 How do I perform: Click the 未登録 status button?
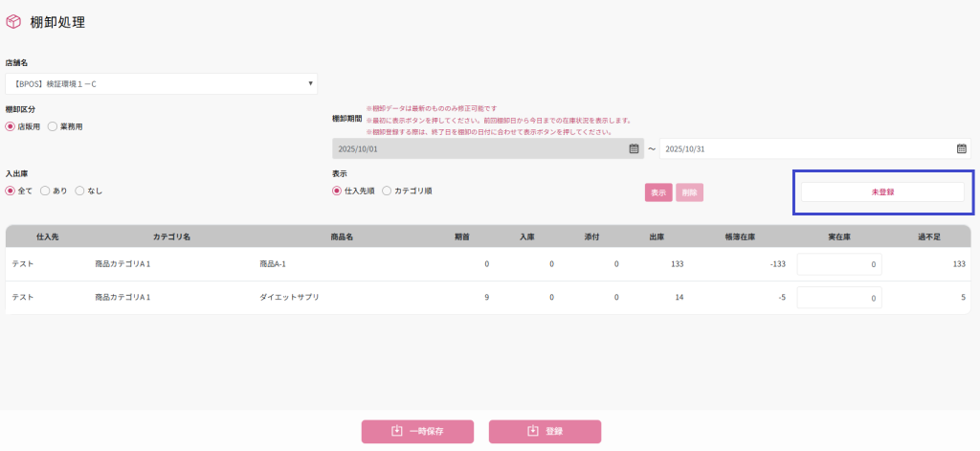[881, 192]
